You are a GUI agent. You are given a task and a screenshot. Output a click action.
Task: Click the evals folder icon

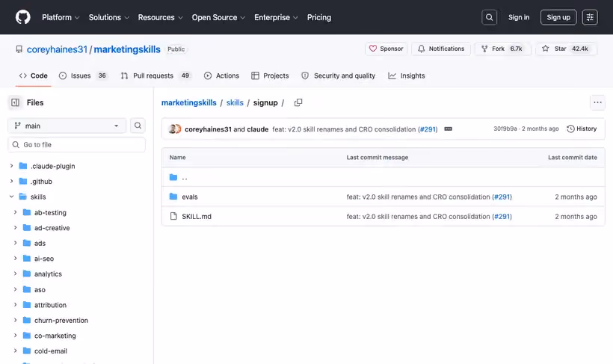tap(173, 197)
